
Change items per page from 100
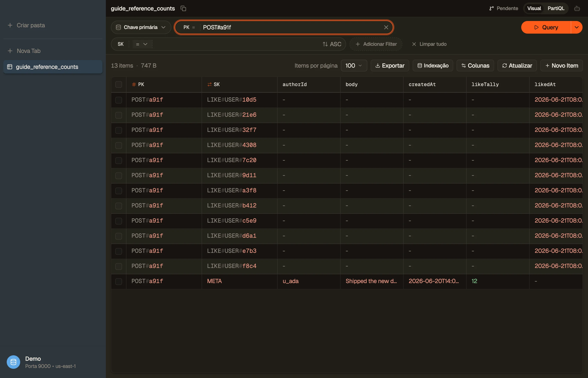354,66
